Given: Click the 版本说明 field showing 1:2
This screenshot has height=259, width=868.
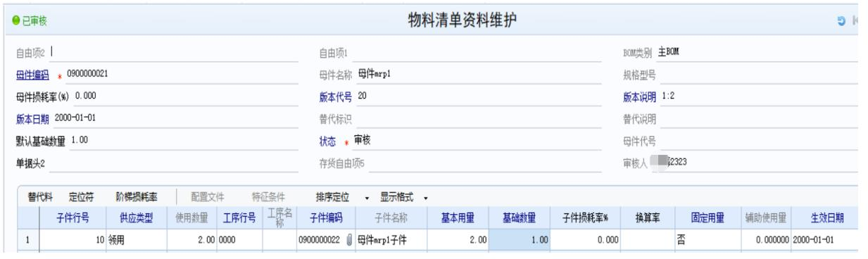Looking at the screenshot, I should (760, 96).
